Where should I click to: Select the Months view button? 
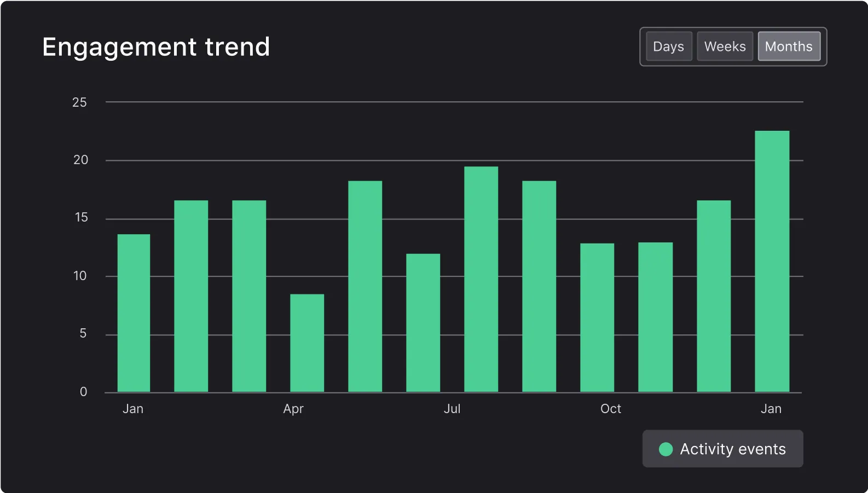click(789, 47)
